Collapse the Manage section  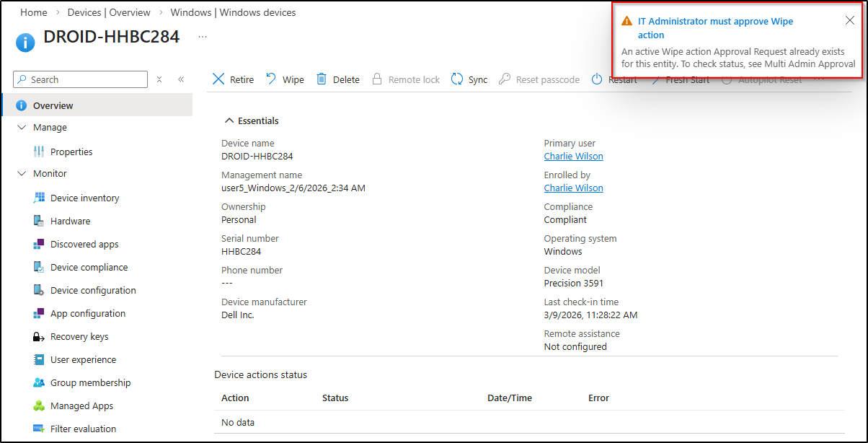(x=22, y=127)
